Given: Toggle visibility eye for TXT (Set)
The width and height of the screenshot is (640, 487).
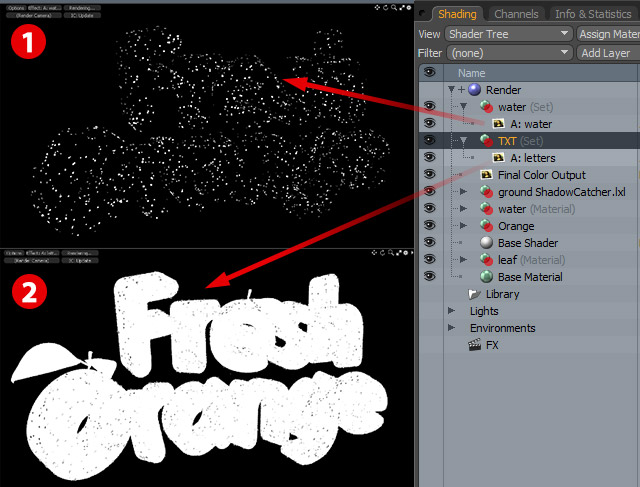Looking at the screenshot, I should pyautogui.click(x=429, y=140).
